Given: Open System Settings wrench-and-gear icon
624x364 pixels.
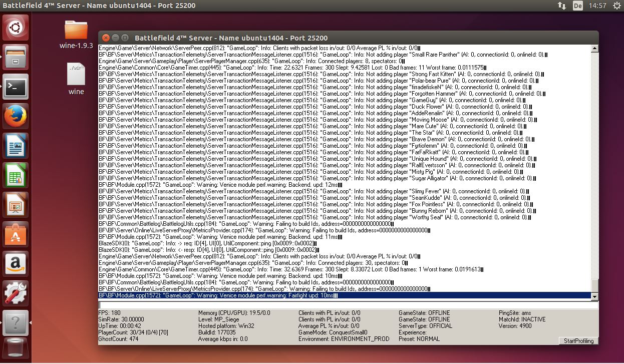Looking at the screenshot, I should tap(16, 293).
